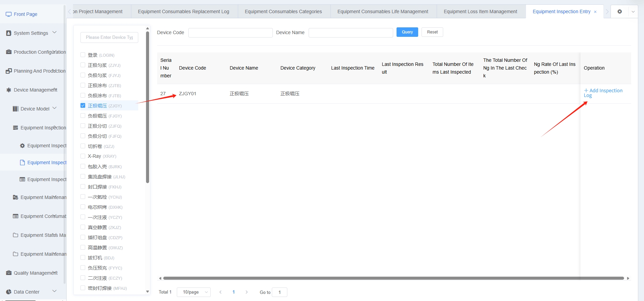Click the Device Code input field
Image resolution: width=644 pixels, height=301 pixels.
coord(231,32)
